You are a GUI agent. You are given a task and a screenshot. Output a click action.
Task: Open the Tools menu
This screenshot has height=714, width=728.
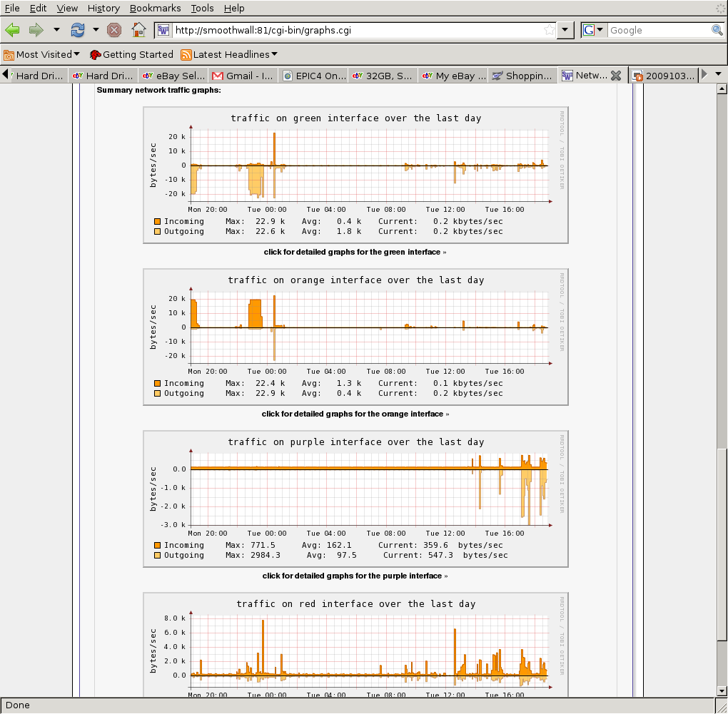pyautogui.click(x=202, y=8)
